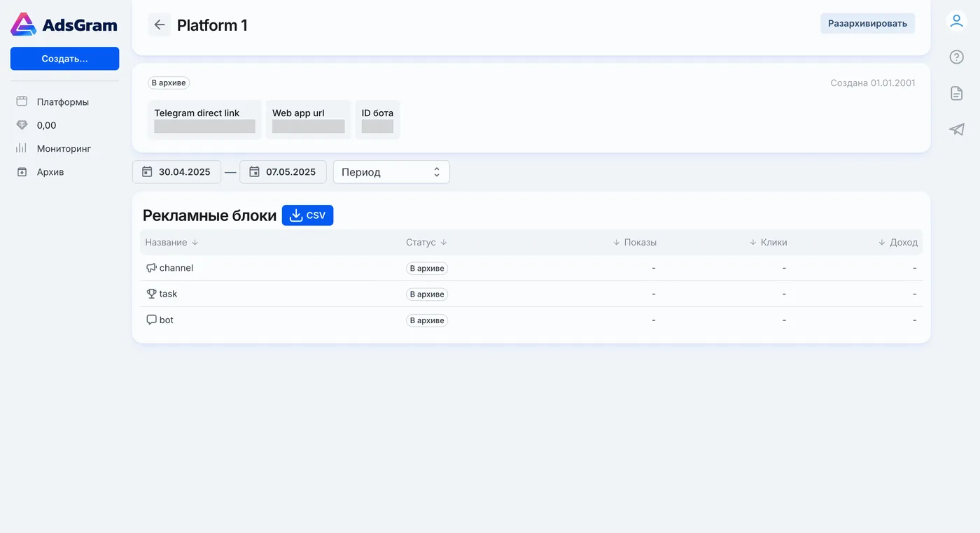Click the ID бота field
Screen dimensions: 980x533
pos(377,120)
